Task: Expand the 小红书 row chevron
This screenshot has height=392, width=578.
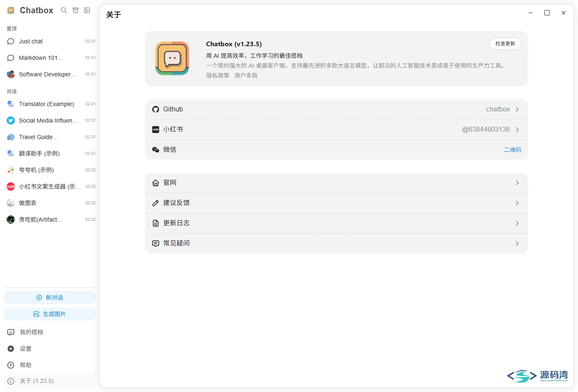Action: [x=517, y=130]
